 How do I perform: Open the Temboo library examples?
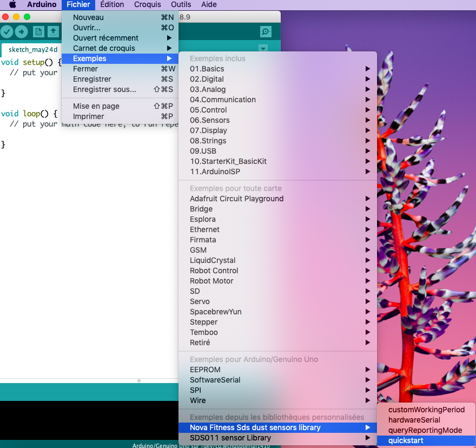click(278, 333)
